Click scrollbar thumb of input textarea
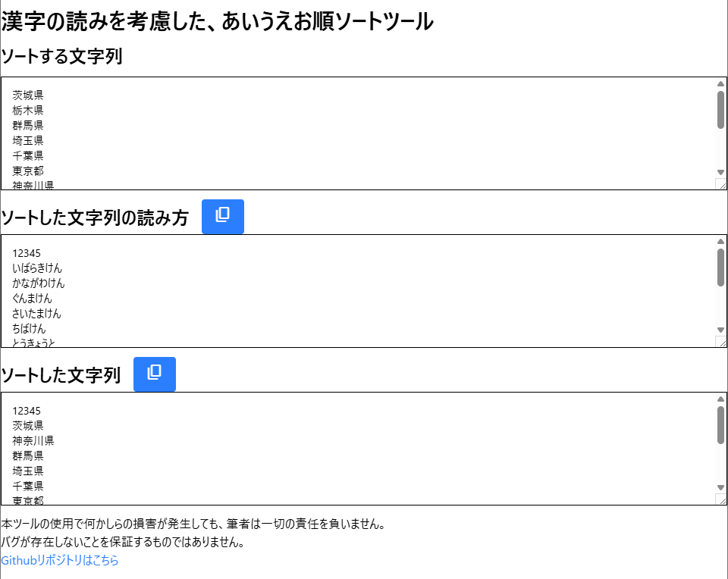 [720, 110]
